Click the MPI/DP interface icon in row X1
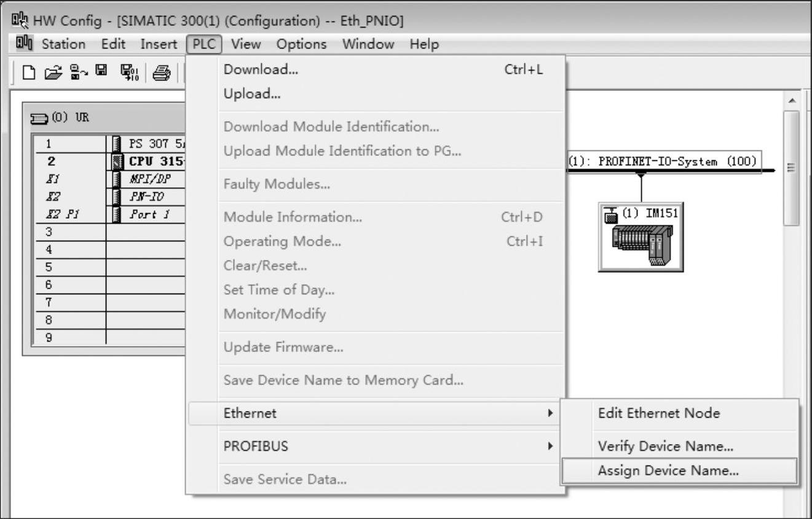The height and width of the screenshot is (519, 812). coord(117,179)
